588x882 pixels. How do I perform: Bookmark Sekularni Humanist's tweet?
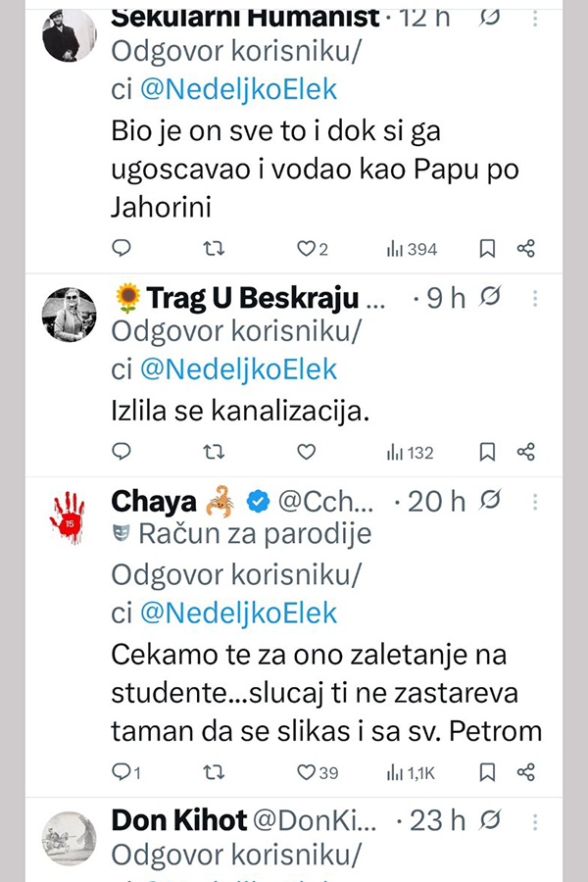coord(487,249)
